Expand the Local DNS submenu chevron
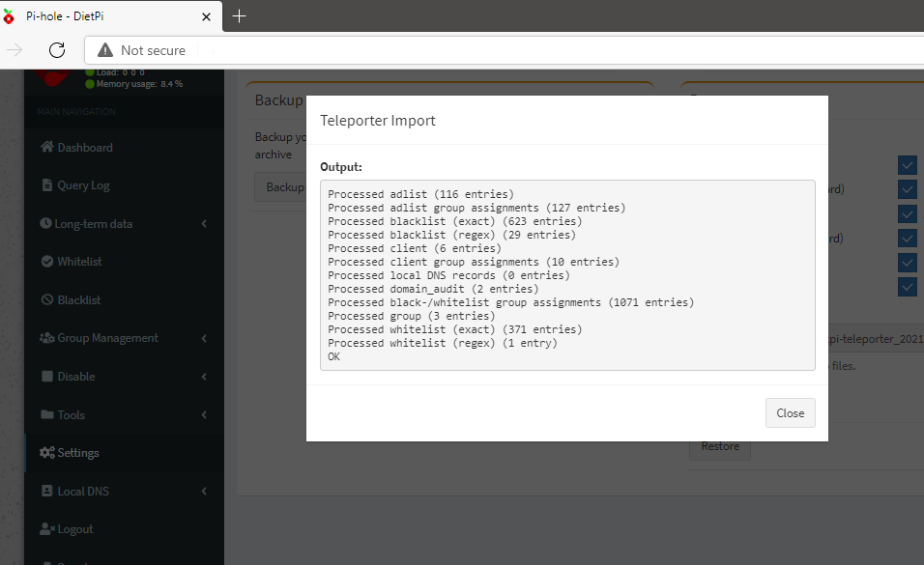Image resolution: width=924 pixels, height=565 pixels. (204, 491)
